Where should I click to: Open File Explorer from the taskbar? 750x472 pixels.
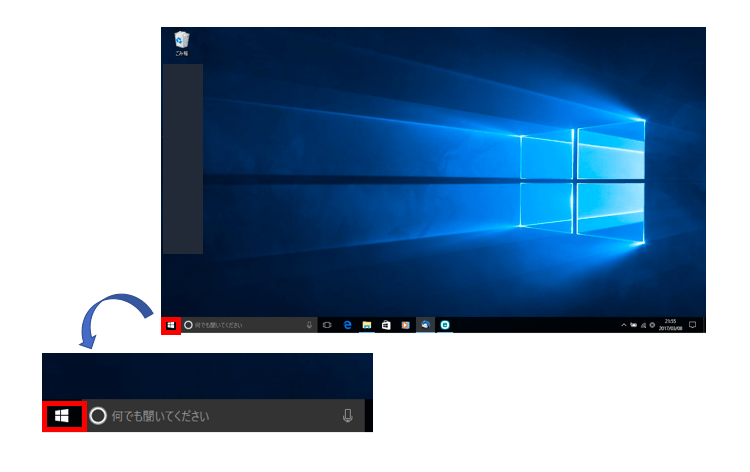pyautogui.click(x=367, y=325)
